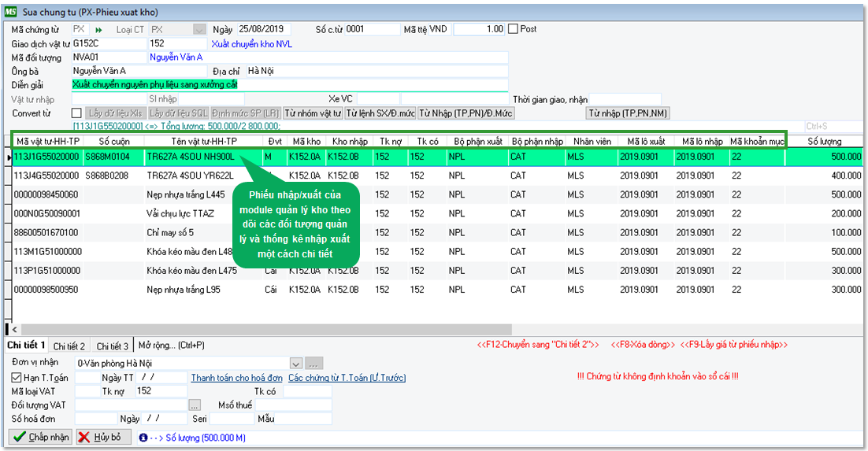868x451 pixels.
Task: Click the red X Hủy bỏ button
Action: (x=103, y=437)
